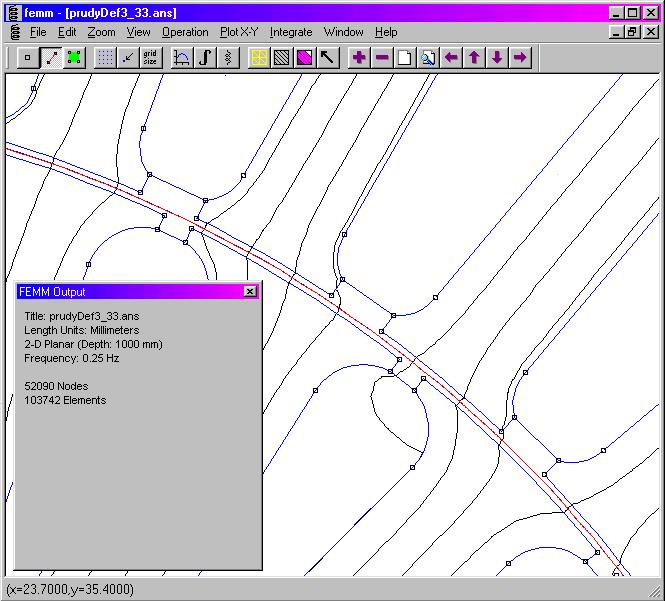
Task: Select the point mode tool
Action: click(x=28, y=57)
